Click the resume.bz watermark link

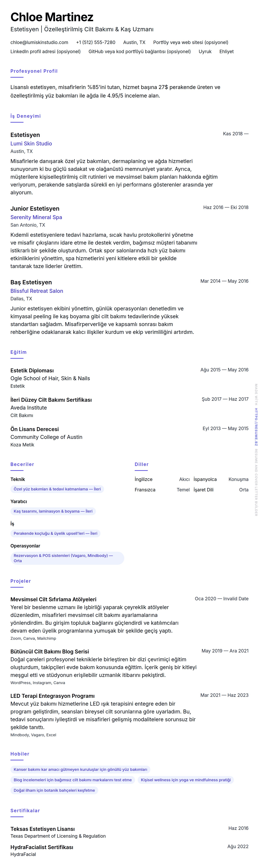[x=256, y=427]
